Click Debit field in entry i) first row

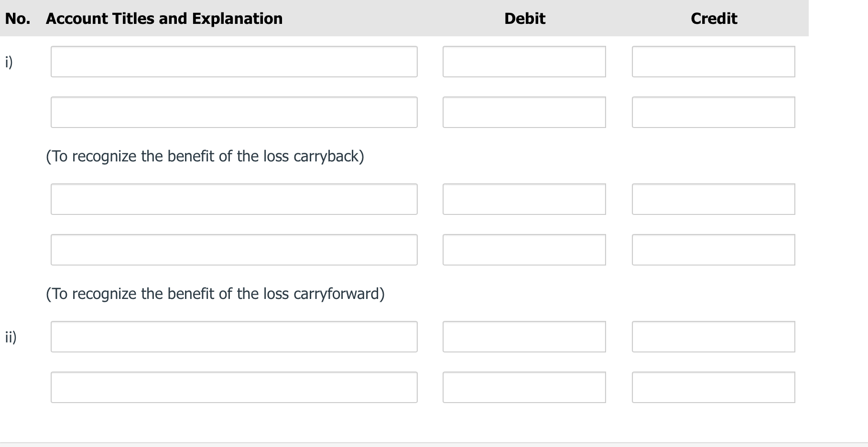[524, 62]
